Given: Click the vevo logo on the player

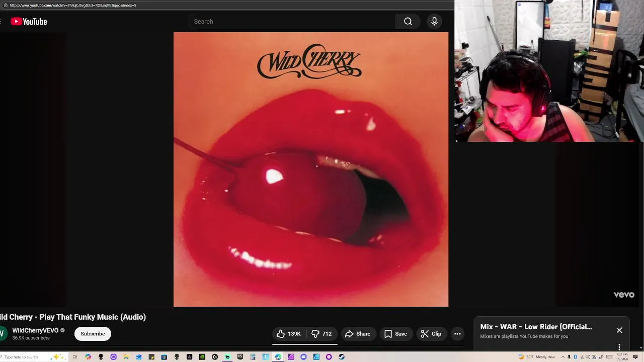Looking at the screenshot, I should (624, 295).
